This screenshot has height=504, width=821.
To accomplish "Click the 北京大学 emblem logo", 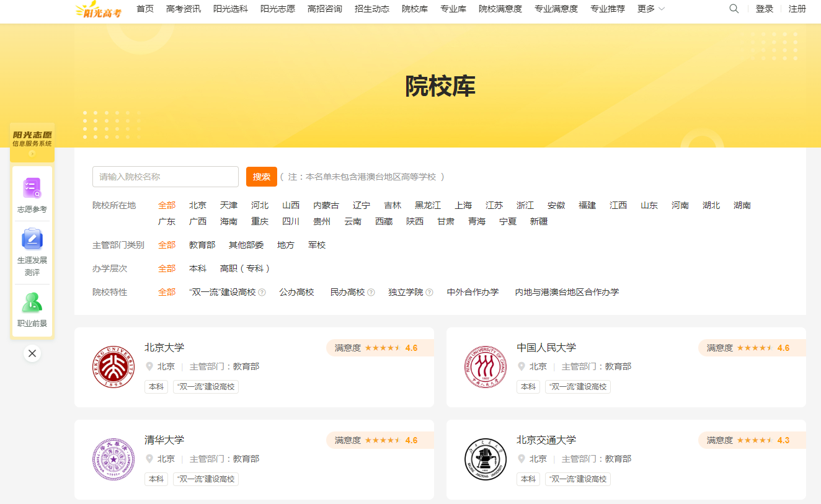I will coord(113,367).
